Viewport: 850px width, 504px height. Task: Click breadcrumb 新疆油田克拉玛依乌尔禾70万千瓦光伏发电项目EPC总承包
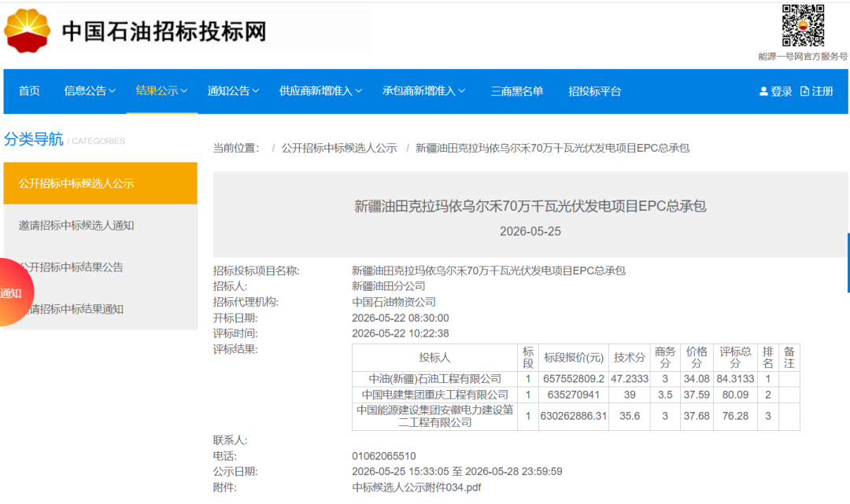552,148
